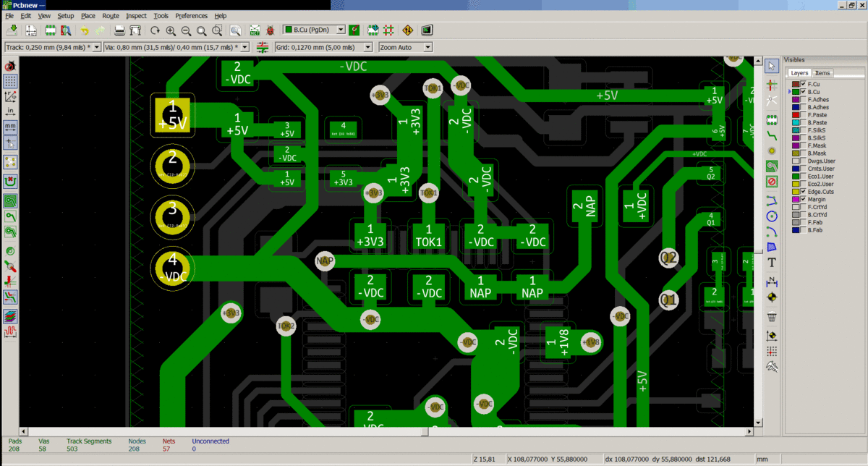The height and width of the screenshot is (466, 868).
Task: Click the -VDC pad 4 on board
Action: point(172,268)
